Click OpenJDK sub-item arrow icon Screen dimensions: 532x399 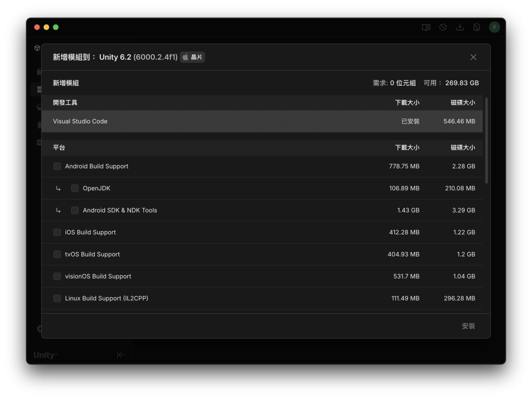(x=58, y=188)
